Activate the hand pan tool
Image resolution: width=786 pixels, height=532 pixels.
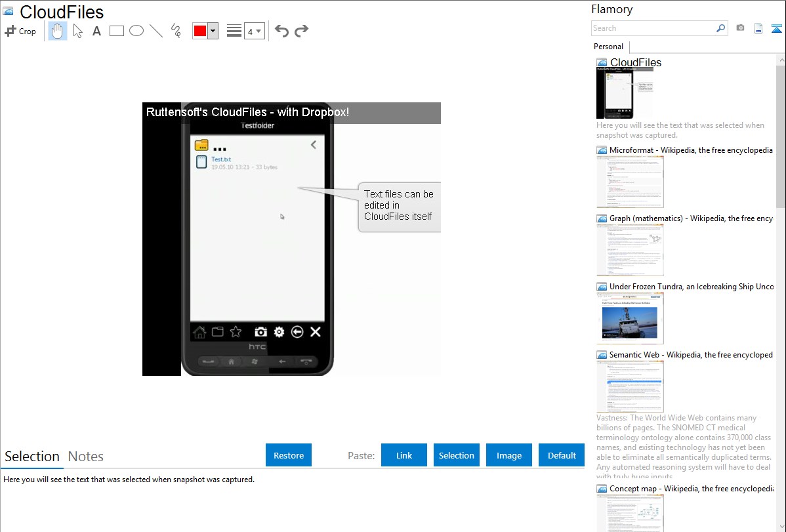point(58,31)
